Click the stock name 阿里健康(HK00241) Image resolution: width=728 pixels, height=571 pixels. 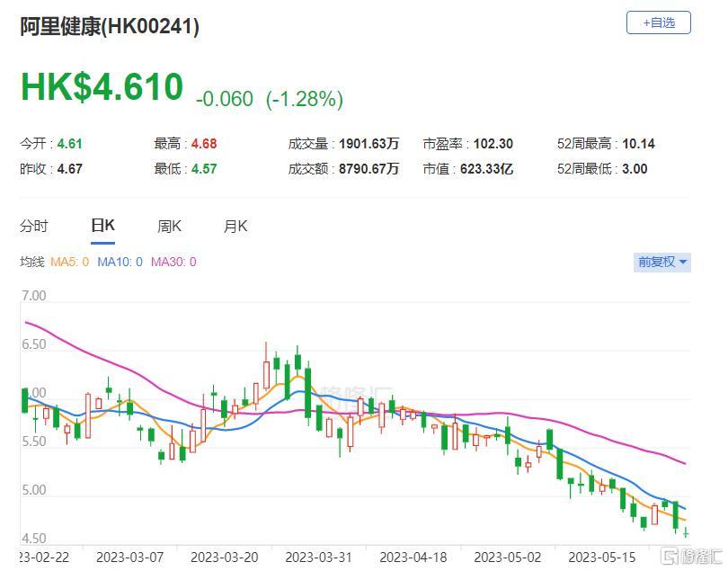click(109, 28)
